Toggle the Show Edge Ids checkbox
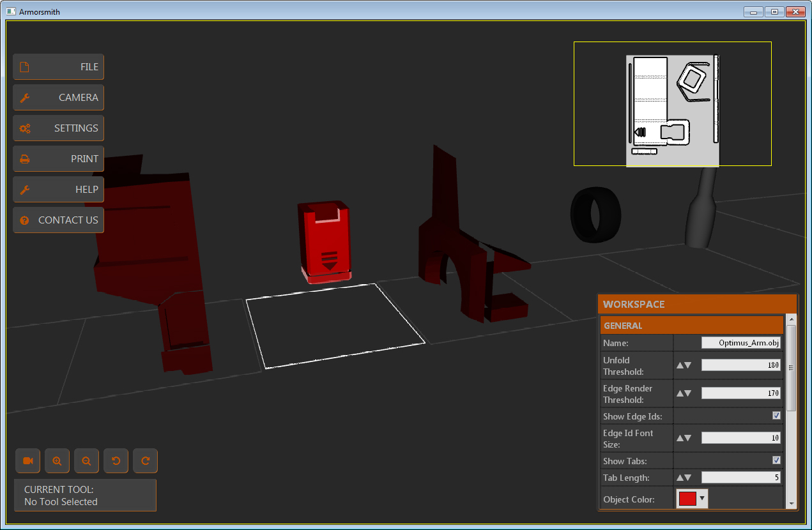 (776, 416)
